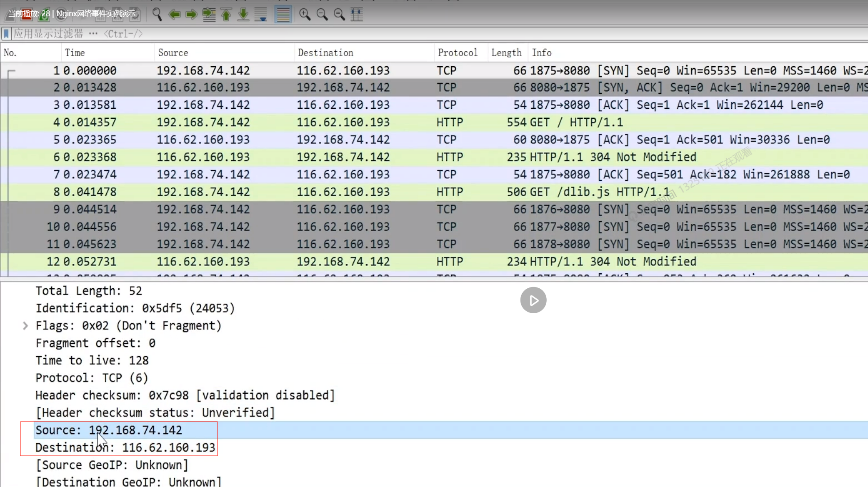This screenshot has height=487, width=868.
Task: Reset zoom to normal size
Action: point(339,15)
